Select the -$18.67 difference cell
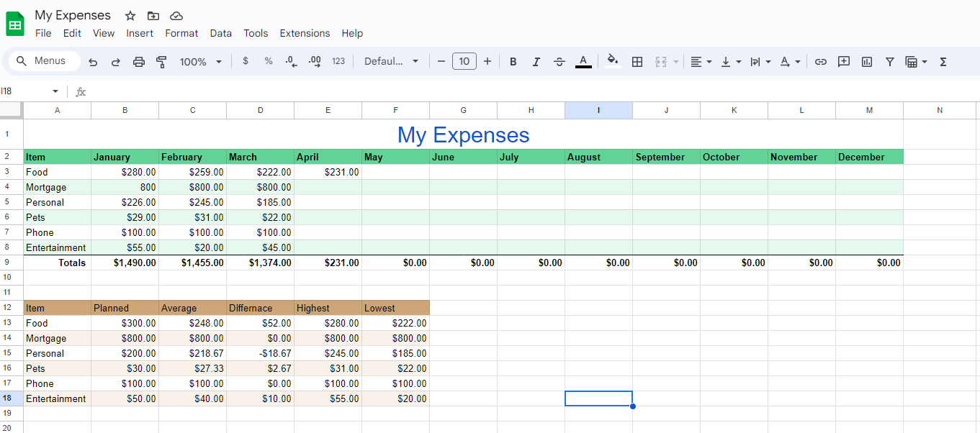980x433 pixels. pos(260,353)
